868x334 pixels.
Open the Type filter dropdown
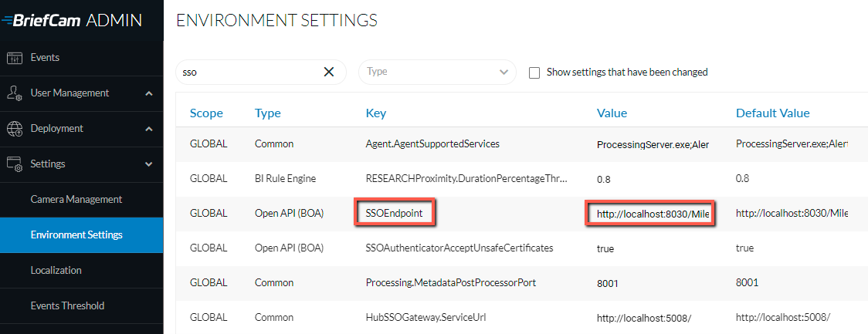point(437,72)
